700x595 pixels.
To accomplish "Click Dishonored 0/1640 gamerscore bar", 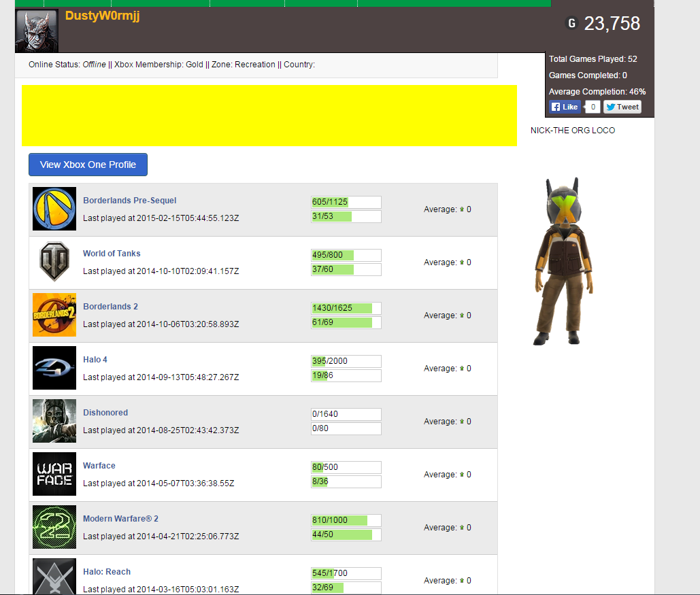I will tap(346, 414).
